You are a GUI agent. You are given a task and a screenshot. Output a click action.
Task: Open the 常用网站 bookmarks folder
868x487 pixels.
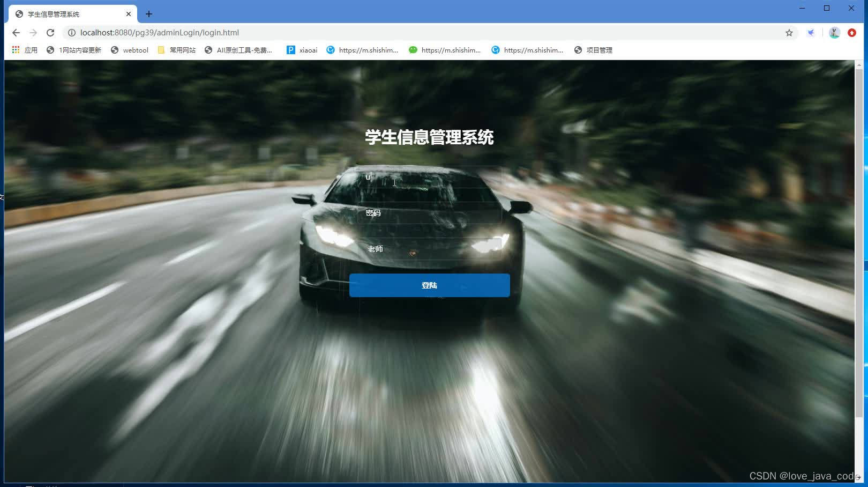click(176, 50)
